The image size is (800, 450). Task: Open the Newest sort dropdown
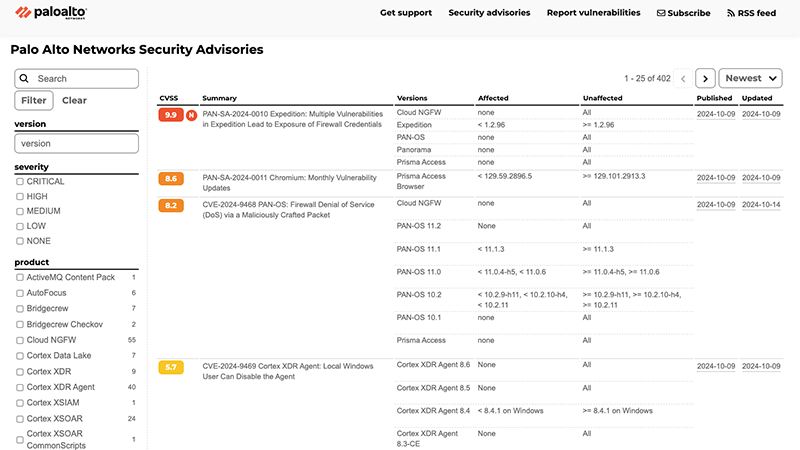(x=750, y=79)
